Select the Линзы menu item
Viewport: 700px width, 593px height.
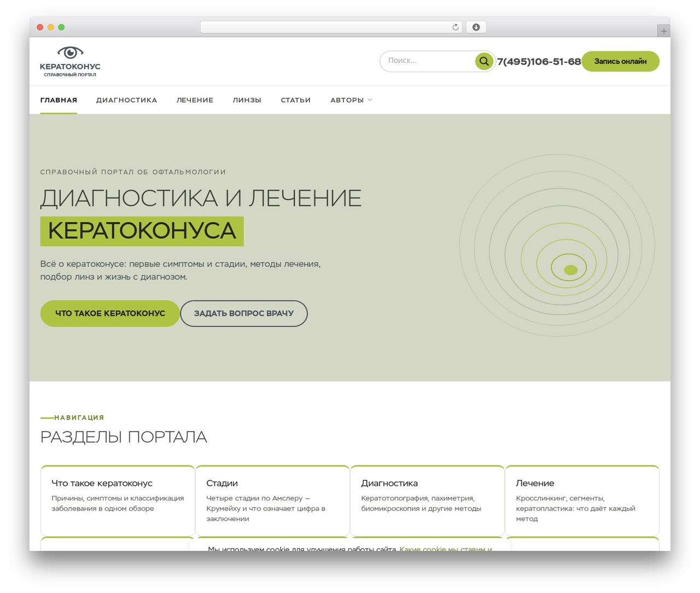coord(247,100)
